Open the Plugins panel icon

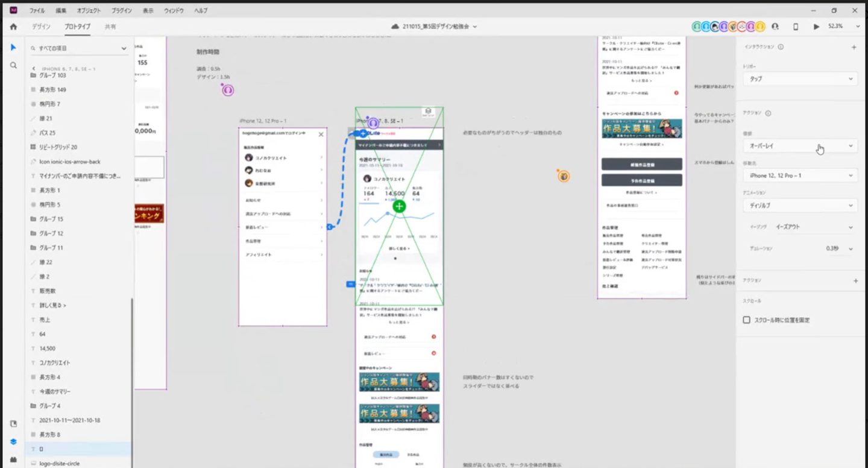pyautogui.click(x=13, y=460)
